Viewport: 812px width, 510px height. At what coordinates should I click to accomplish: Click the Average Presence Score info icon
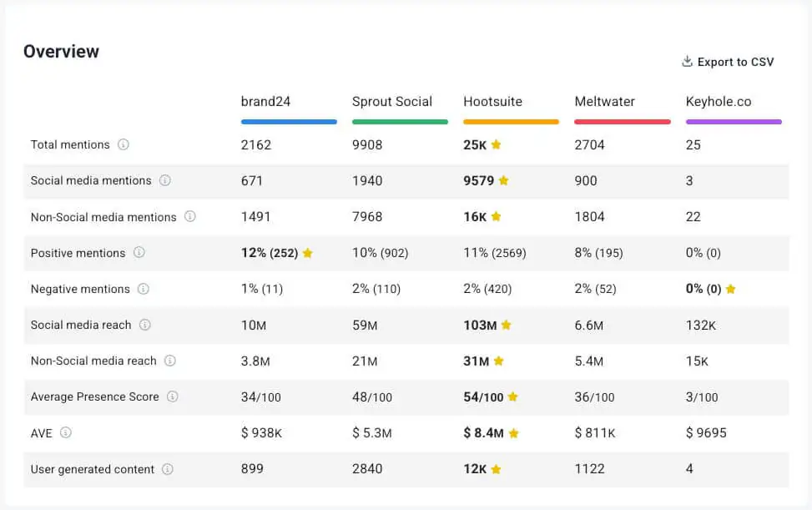click(173, 396)
